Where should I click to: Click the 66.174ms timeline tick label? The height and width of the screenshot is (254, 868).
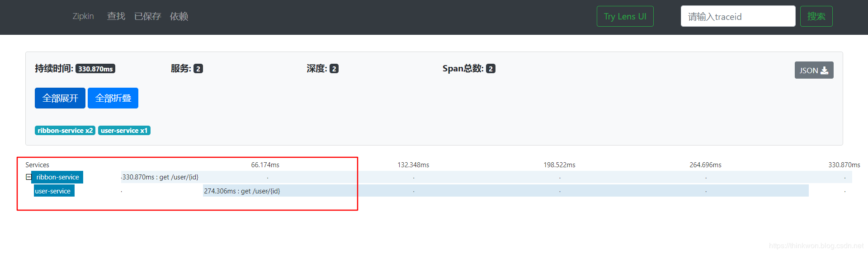click(265, 165)
